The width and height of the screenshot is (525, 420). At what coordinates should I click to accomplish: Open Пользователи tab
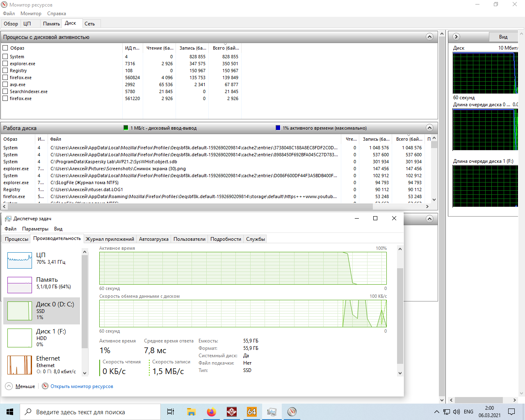tap(189, 239)
